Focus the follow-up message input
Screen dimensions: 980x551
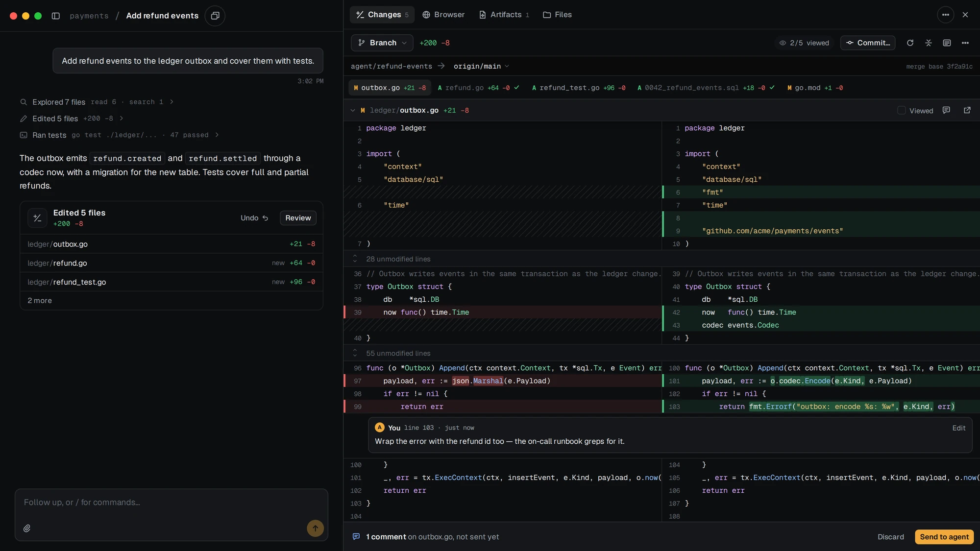click(x=171, y=503)
